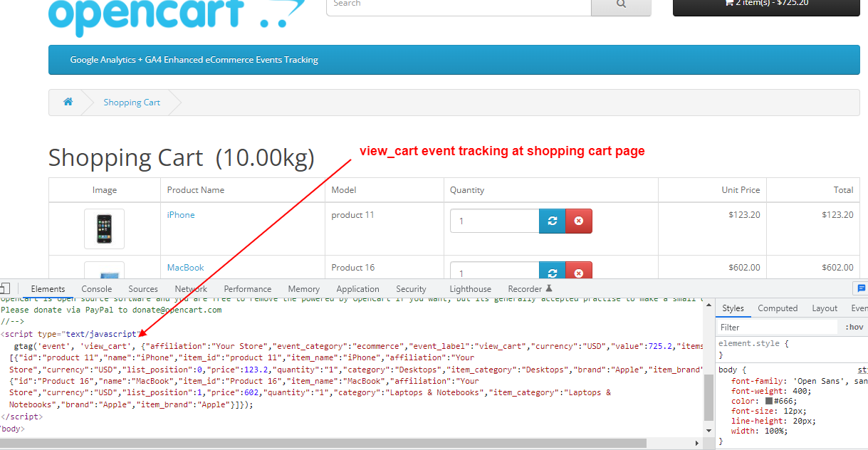Click the DevTools issues chat icon

tap(861, 288)
